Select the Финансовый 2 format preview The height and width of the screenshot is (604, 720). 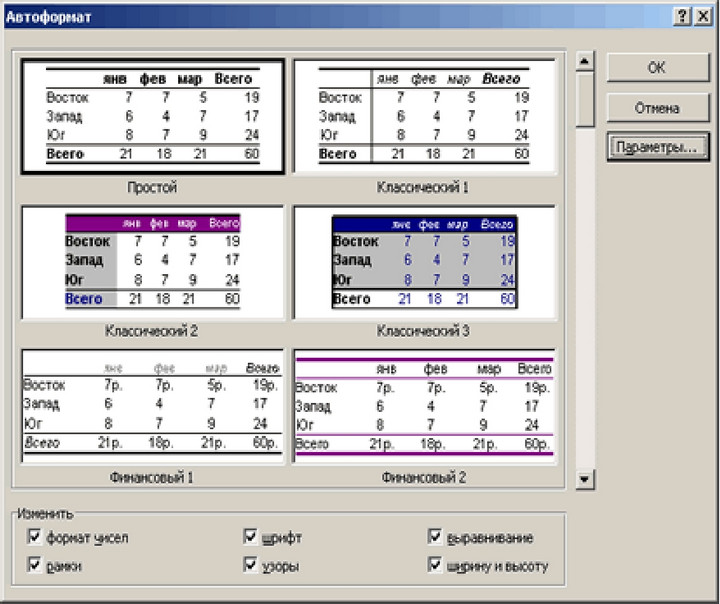425,406
